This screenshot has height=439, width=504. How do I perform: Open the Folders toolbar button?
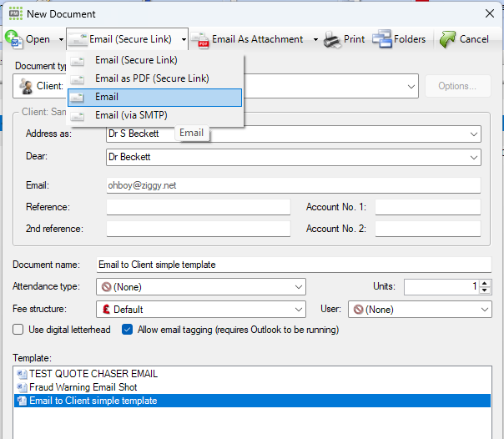(399, 39)
